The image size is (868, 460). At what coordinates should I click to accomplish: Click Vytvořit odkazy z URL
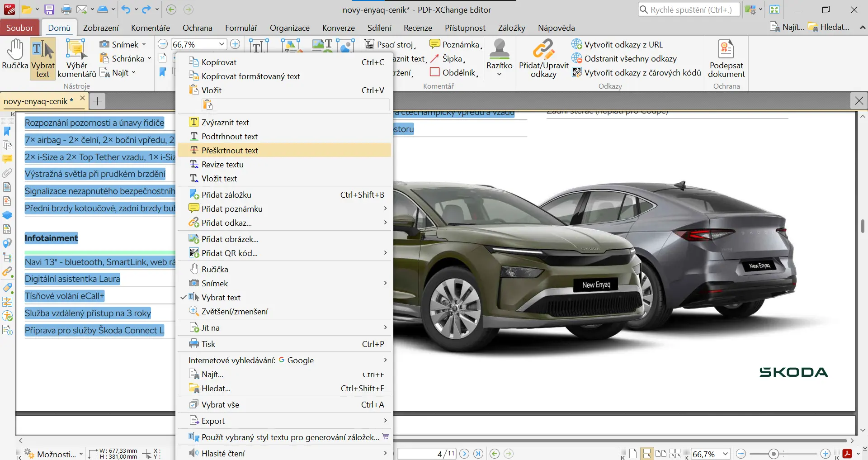tap(617, 44)
